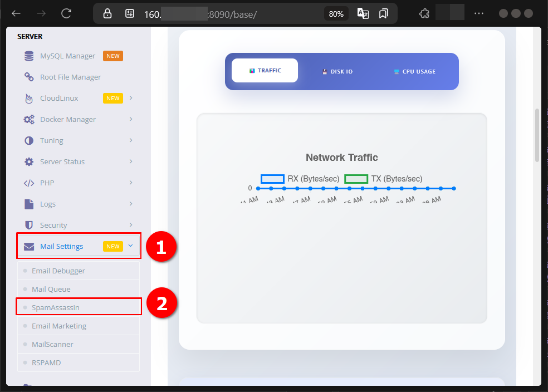Toggle the TX (Bytes/sec) legend swatch

click(356, 179)
